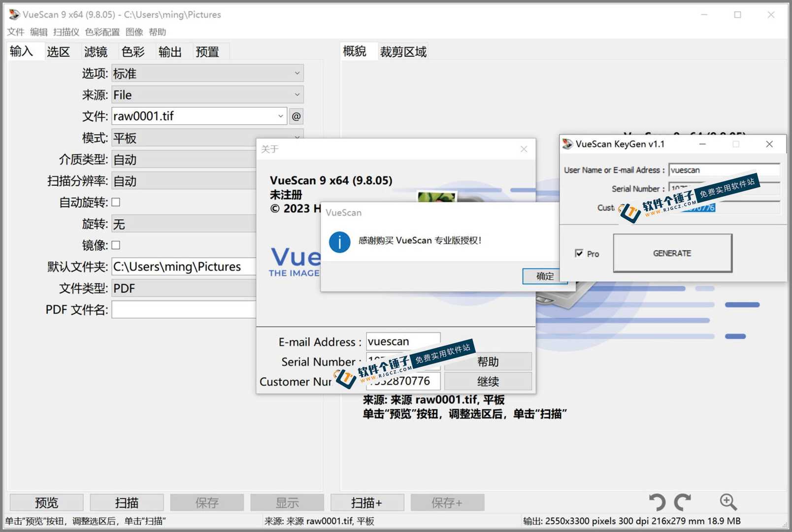
Task: Toggle the Pro checkbox in KeyGen
Action: 579,253
